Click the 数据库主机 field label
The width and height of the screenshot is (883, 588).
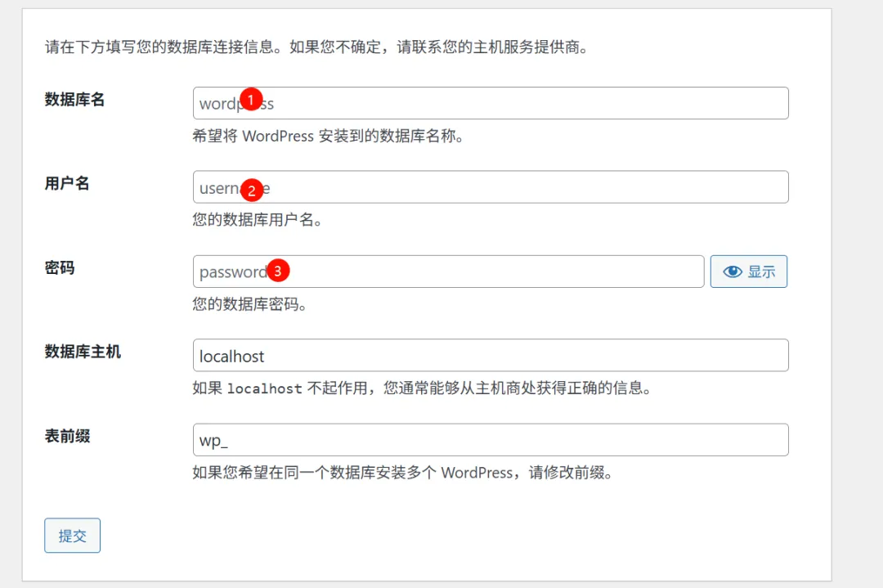click(x=83, y=352)
